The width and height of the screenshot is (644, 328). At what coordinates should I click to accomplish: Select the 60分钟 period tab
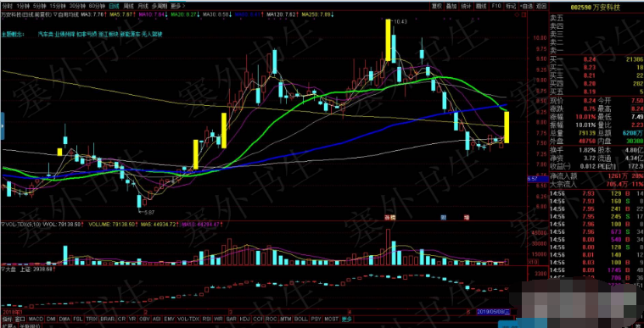(x=97, y=6)
